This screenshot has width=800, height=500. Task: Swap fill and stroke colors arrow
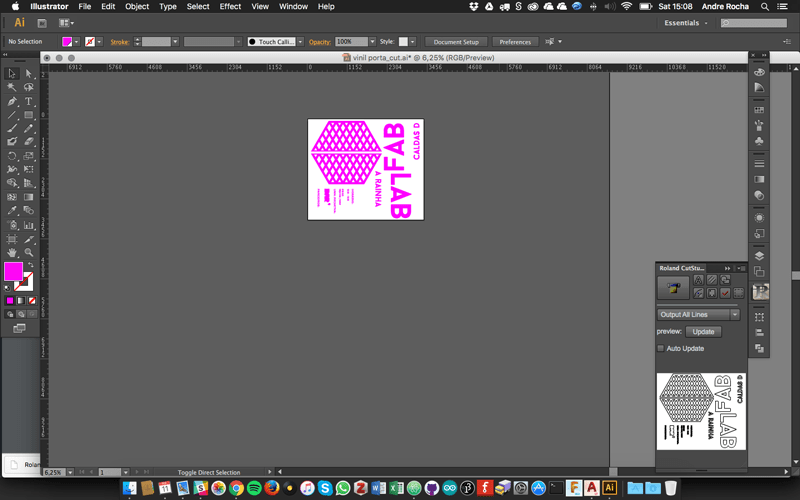coord(31,265)
